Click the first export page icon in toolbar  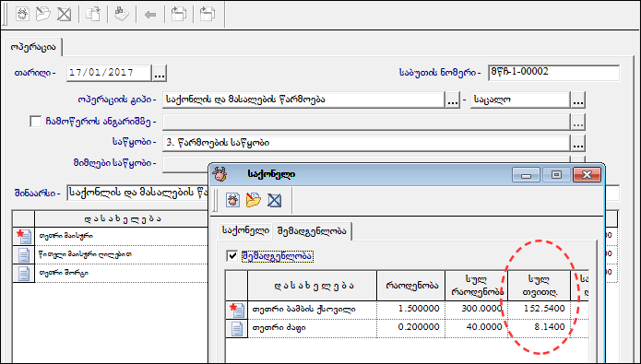click(x=179, y=15)
